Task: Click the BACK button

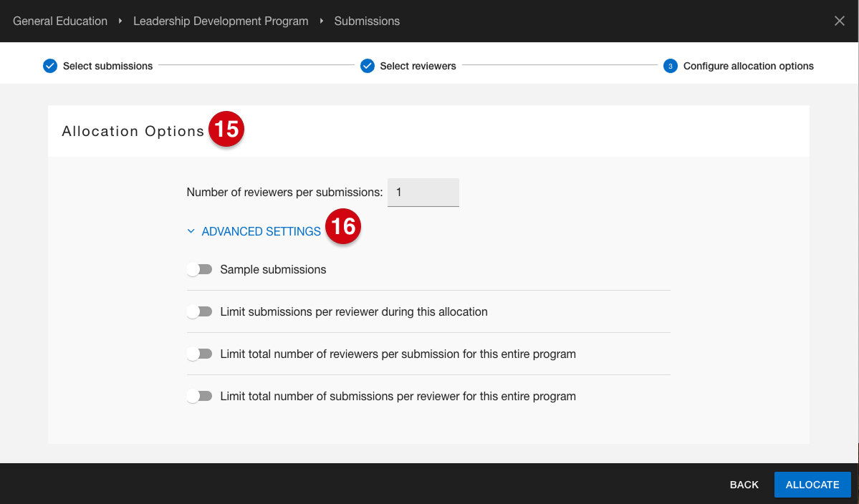Action: (x=744, y=484)
